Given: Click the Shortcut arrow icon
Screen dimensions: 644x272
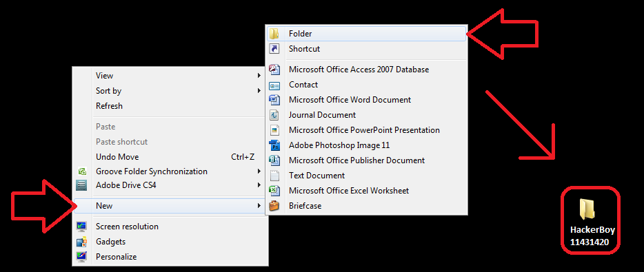Looking at the screenshot, I should coord(274,49).
